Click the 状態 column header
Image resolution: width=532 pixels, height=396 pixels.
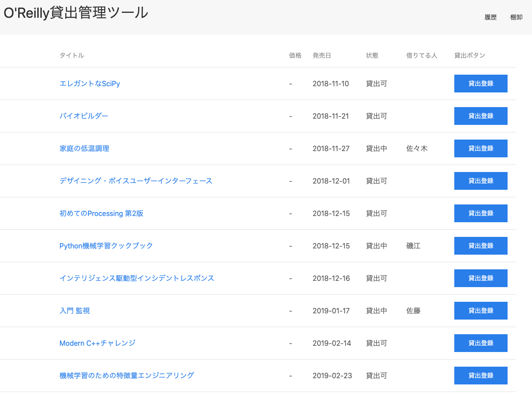point(372,56)
